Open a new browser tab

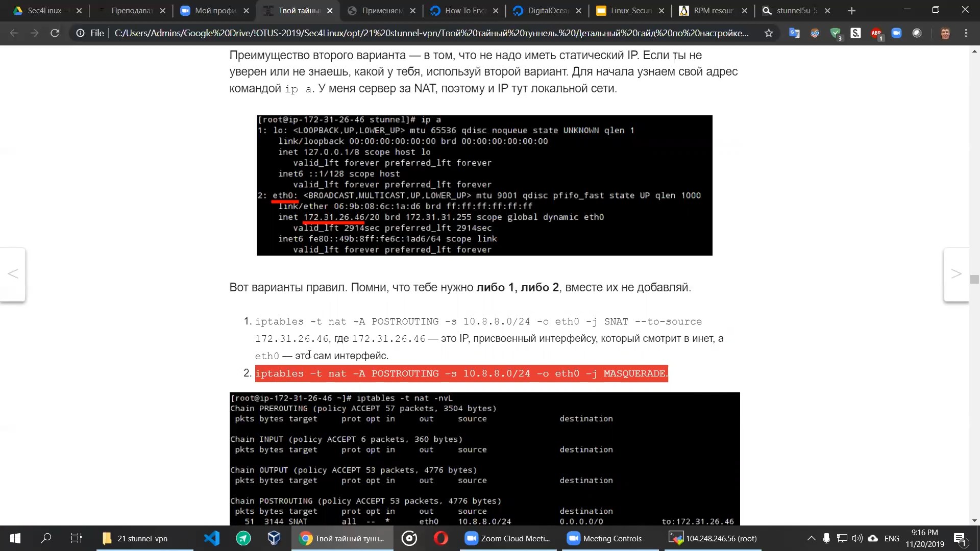click(851, 11)
